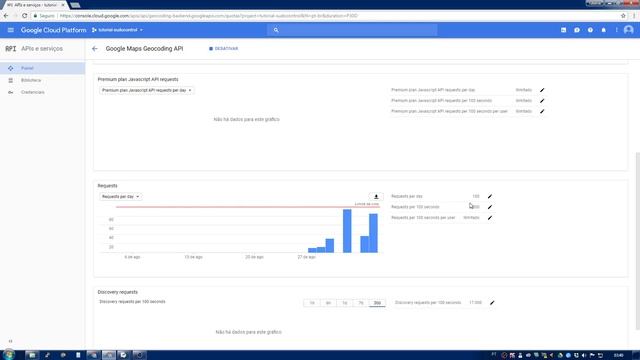
Task: Reload the page in the browser
Action: point(24,16)
